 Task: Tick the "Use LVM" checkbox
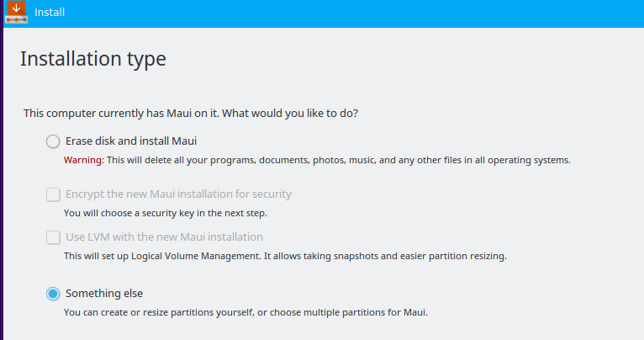coord(53,237)
